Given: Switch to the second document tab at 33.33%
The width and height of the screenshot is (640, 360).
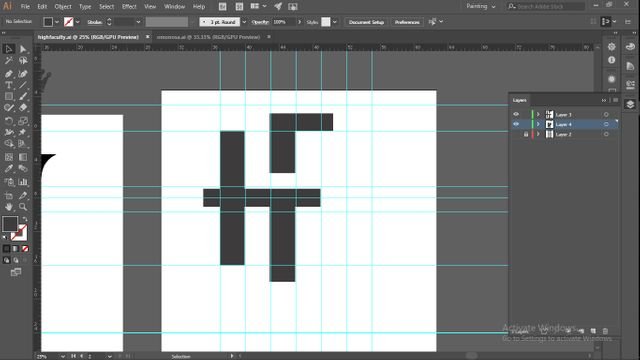Looking at the screenshot, I should (208, 37).
